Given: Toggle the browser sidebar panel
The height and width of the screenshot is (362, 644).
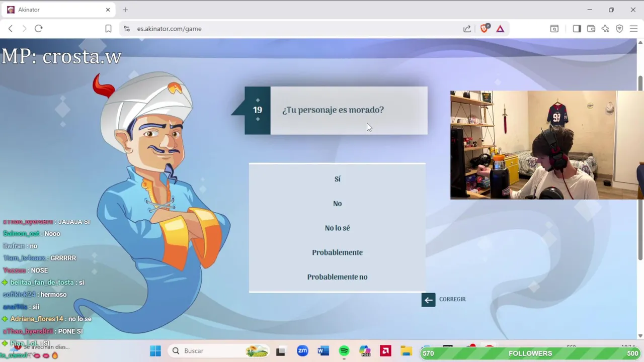Looking at the screenshot, I should [x=577, y=29].
